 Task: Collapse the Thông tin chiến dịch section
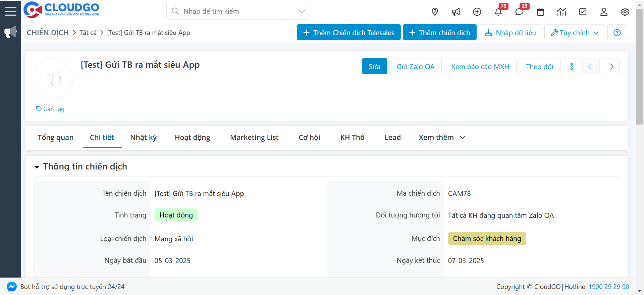(37, 167)
